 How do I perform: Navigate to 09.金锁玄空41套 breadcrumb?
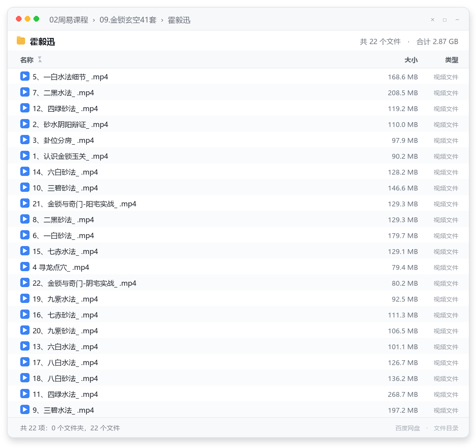128,20
